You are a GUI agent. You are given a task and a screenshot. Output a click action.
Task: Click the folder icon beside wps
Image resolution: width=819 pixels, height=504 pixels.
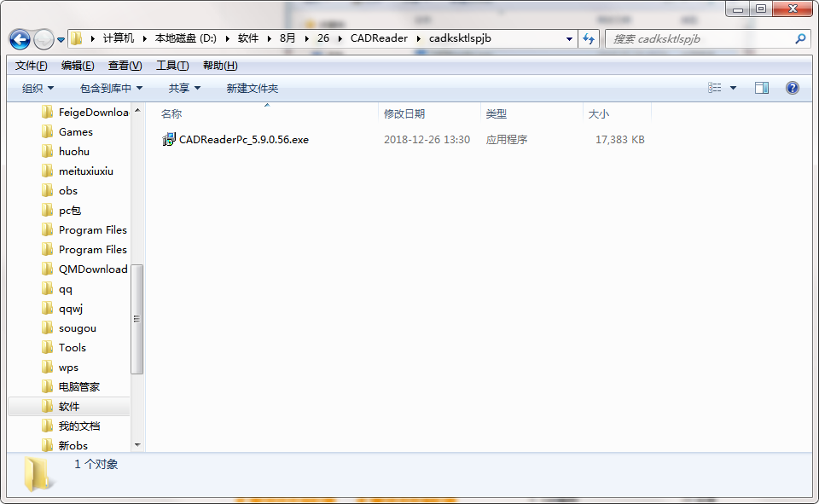[x=48, y=367]
